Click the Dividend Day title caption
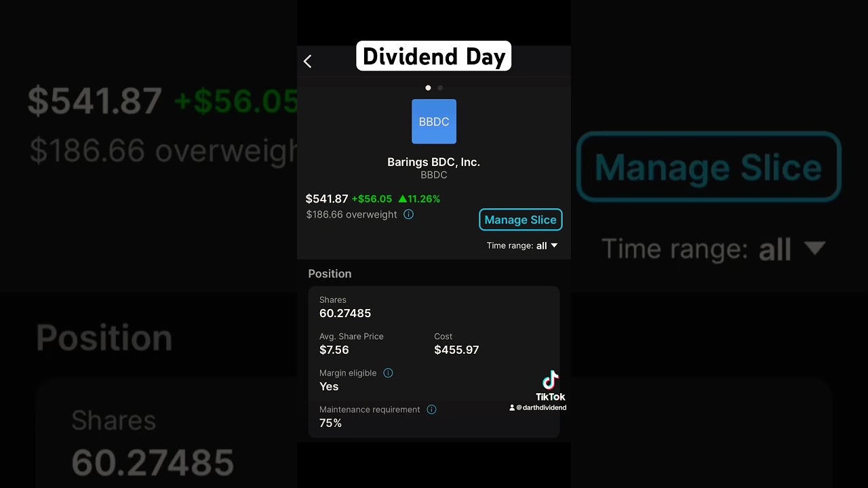868x488 pixels. pyautogui.click(x=434, y=57)
